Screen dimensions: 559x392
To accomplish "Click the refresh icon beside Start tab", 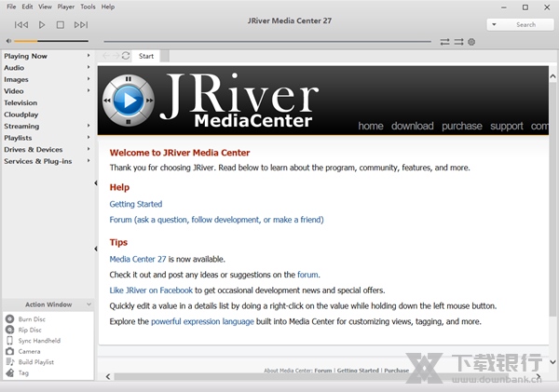I will [x=126, y=56].
